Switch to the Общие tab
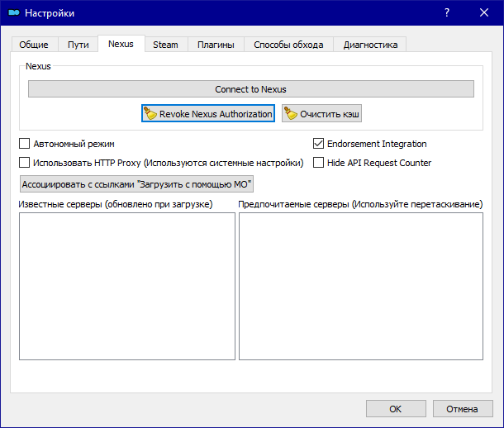 tap(34, 45)
